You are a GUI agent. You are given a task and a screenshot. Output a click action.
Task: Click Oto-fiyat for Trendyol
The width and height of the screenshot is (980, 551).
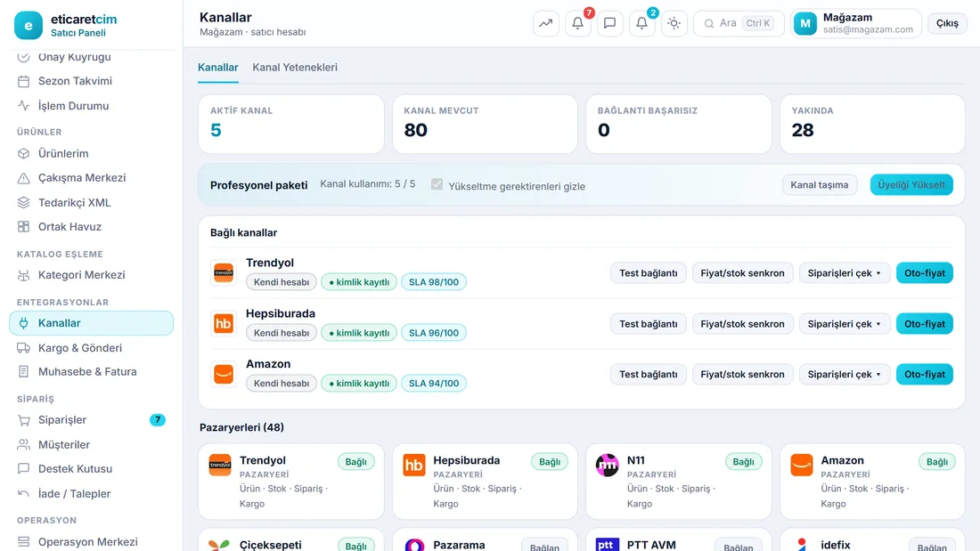coord(925,273)
